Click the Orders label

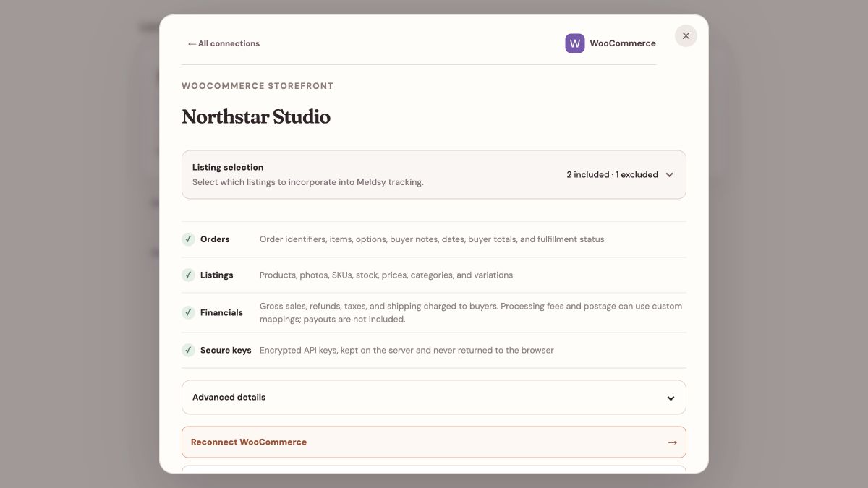pos(215,239)
